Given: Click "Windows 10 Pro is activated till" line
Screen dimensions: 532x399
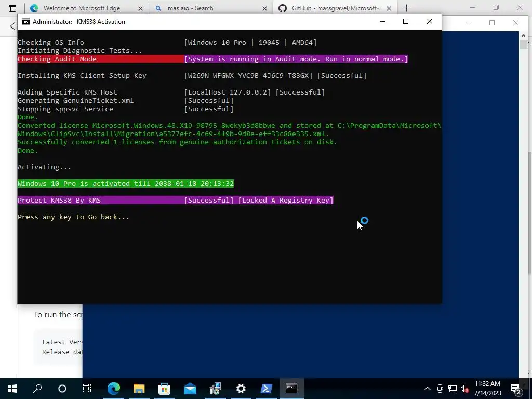Looking at the screenshot, I should tap(126, 183).
